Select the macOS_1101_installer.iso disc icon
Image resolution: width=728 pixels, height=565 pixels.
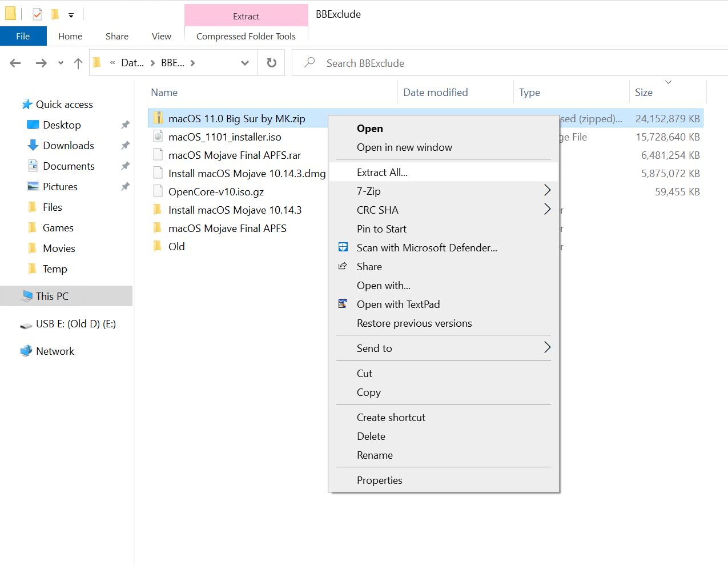[158, 137]
